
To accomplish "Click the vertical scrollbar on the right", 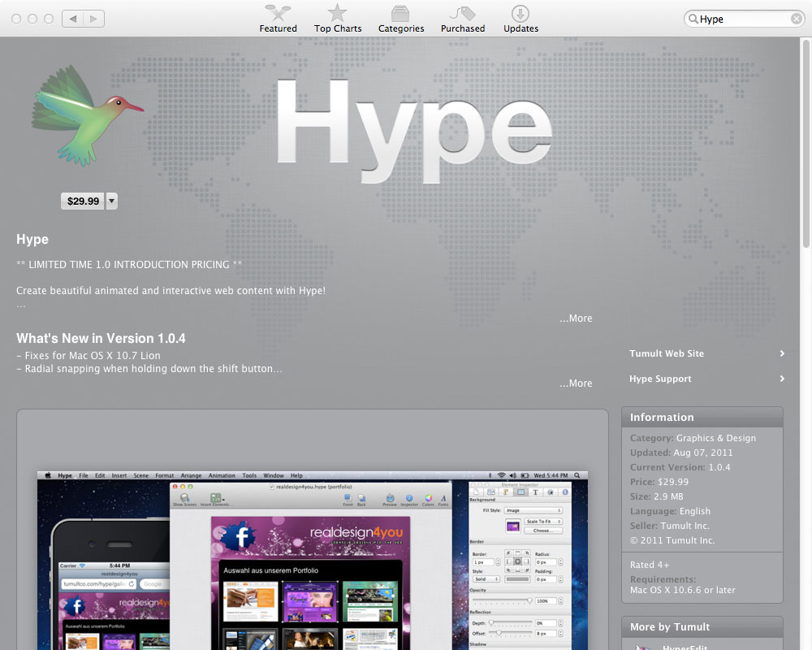I will pyautogui.click(x=806, y=144).
